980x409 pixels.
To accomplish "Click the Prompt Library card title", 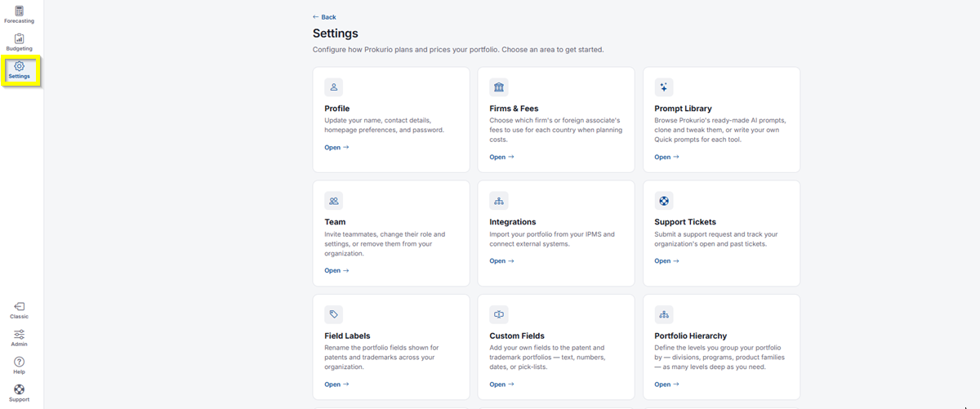I will [684, 109].
